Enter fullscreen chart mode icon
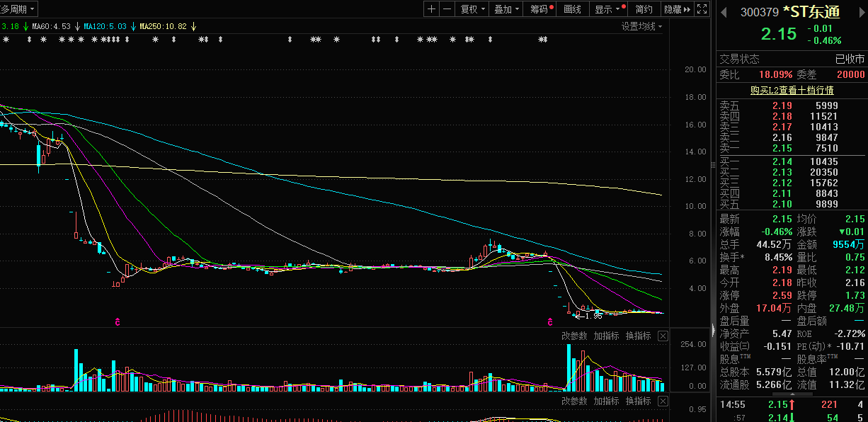The height and width of the screenshot is (422, 868). click(702, 9)
